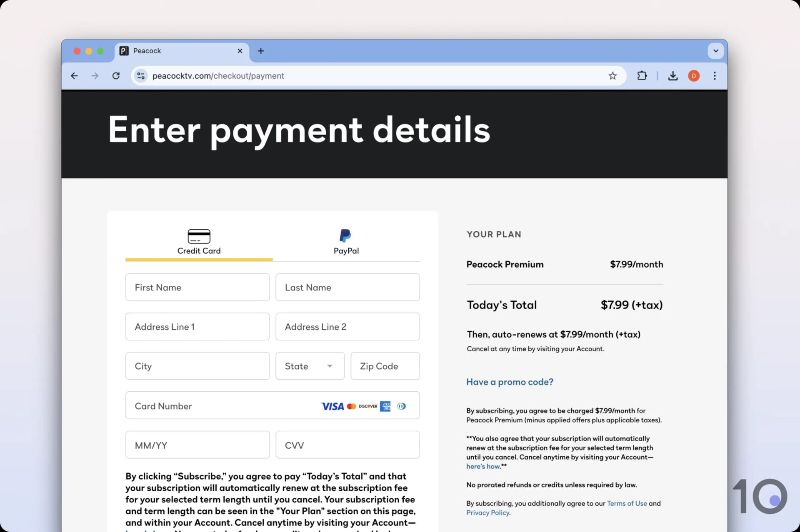Click 'No prorated refunds or credits' text
The width and height of the screenshot is (800, 532).
(x=551, y=485)
